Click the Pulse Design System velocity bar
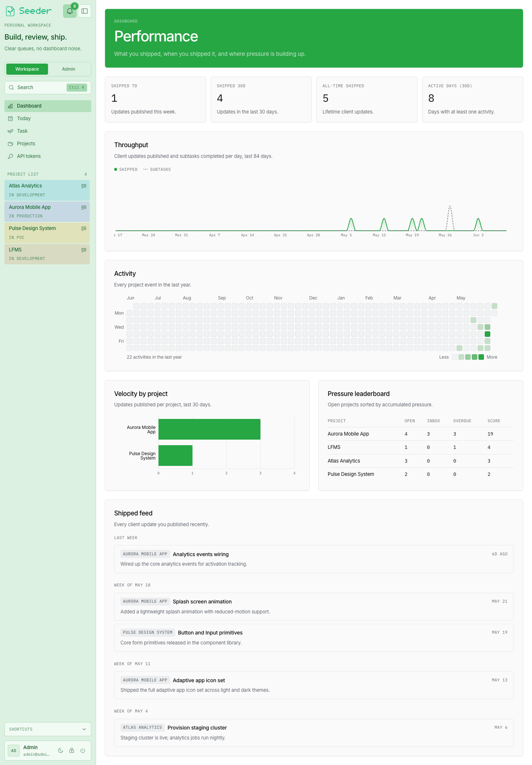Viewport: 532px width, 765px height. [175, 456]
